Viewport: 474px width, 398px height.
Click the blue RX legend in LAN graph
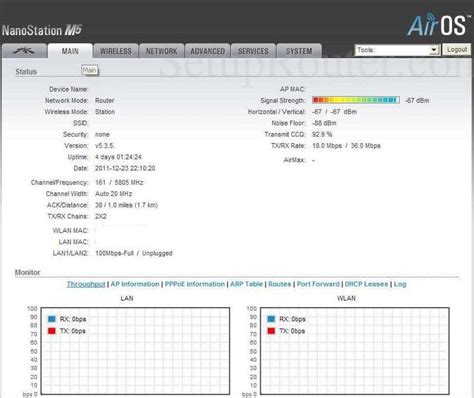point(52,319)
